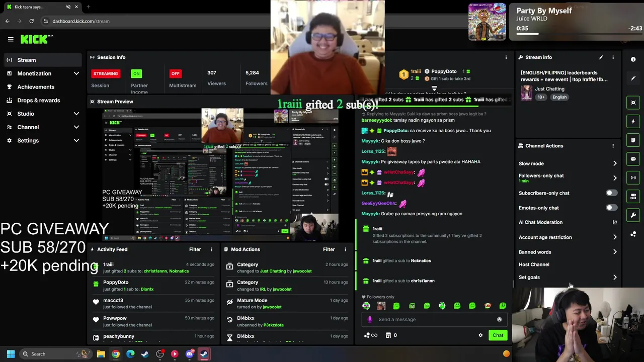Go to Stream in sidebar

[x=43, y=60]
